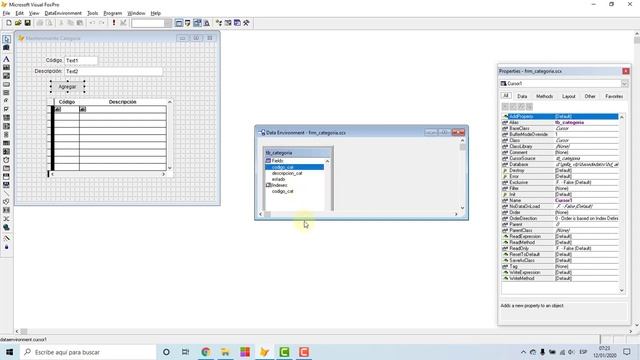Save the form with the diskette icon
The height and width of the screenshot is (360, 640).
click(x=27, y=23)
